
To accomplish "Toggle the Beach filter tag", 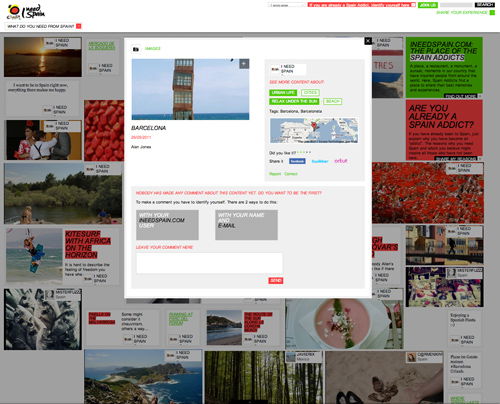I will click(332, 101).
